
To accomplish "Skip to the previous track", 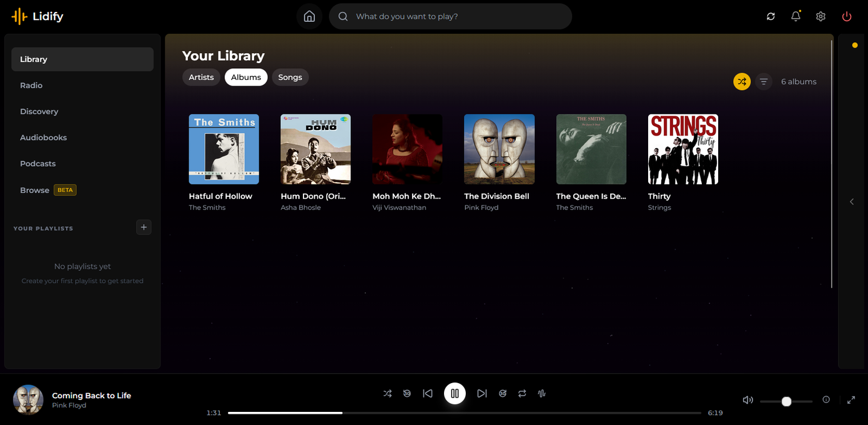I will [428, 394].
